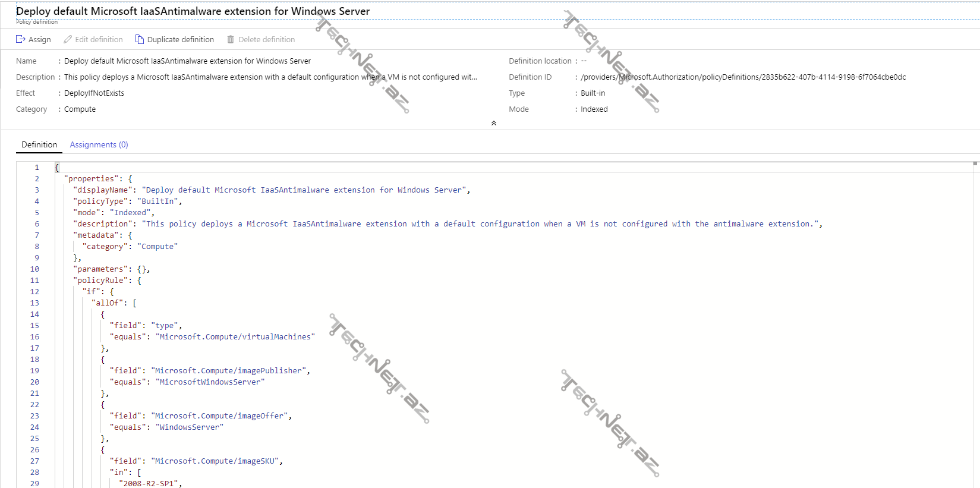Image resolution: width=980 pixels, height=488 pixels.
Task: Select the Definition ID path value
Action: point(743,77)
